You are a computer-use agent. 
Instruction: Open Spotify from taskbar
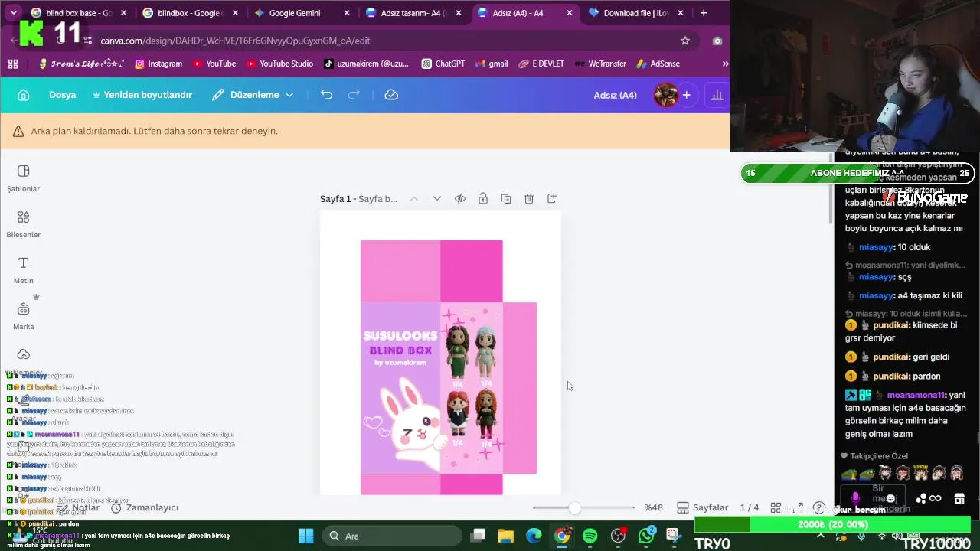(590, 536)
